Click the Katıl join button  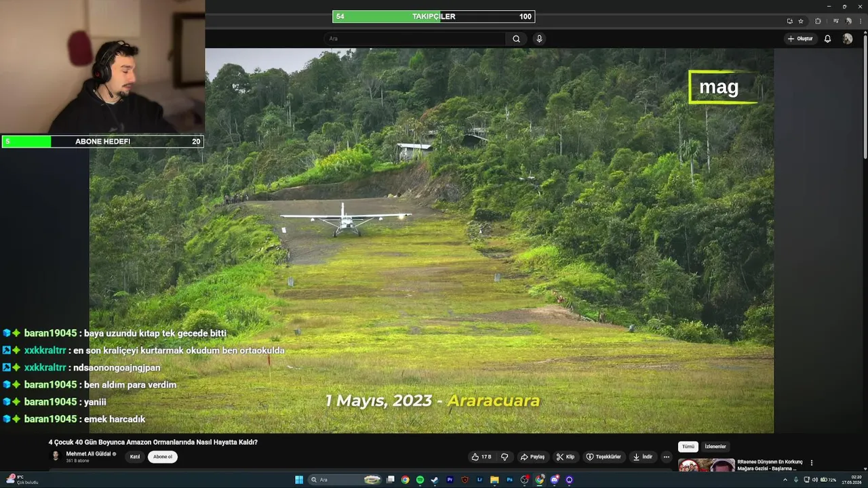pyautogui.click(x=135, y=457)
